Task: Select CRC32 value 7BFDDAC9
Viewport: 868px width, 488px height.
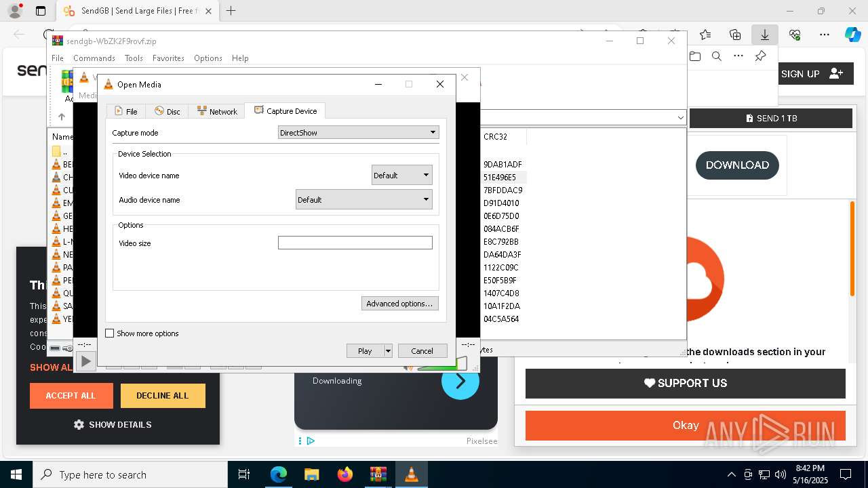Action: [502, 190]
